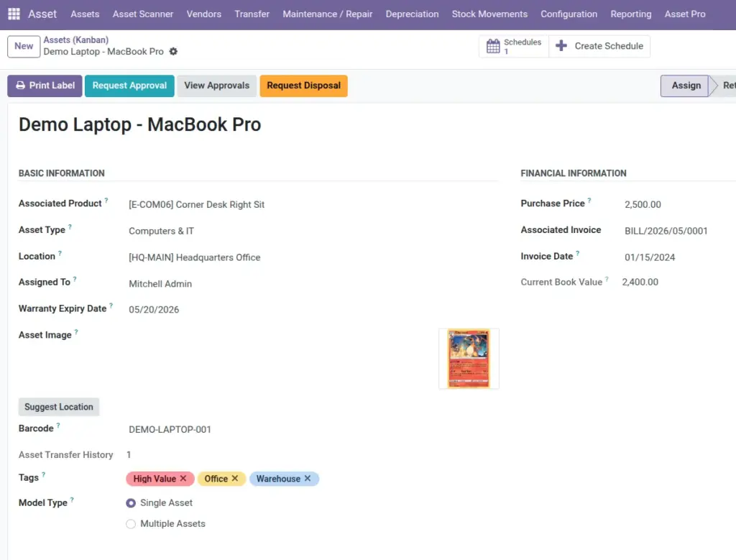Click the Asset app name in navbar
The width and height of the screenshot is (736, 560).
[42, 14]
